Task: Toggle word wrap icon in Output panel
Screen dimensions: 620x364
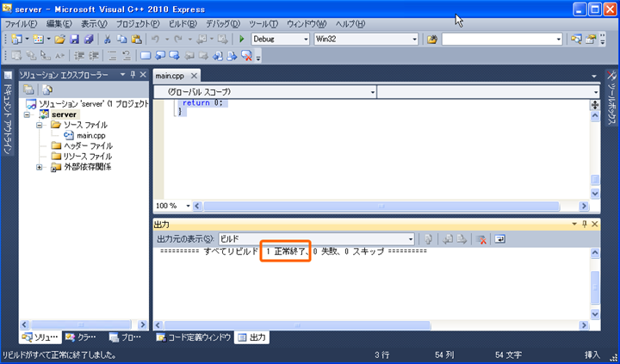Action: 499,239
